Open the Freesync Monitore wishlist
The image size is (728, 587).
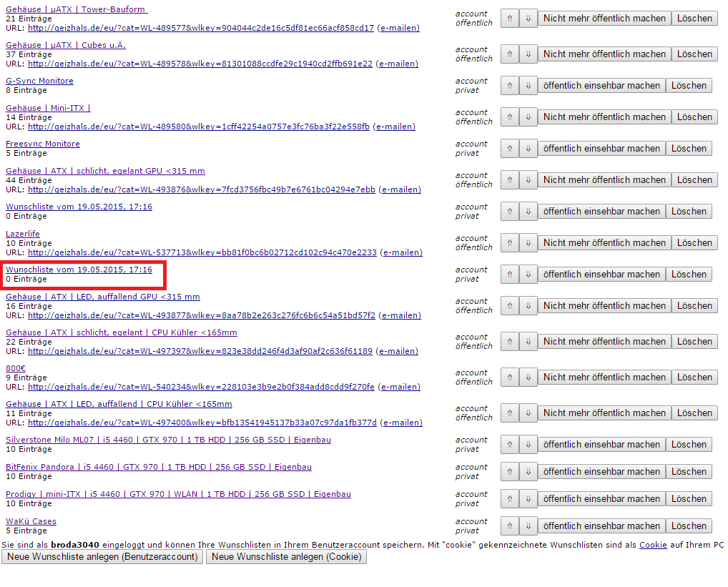(43, 144)
